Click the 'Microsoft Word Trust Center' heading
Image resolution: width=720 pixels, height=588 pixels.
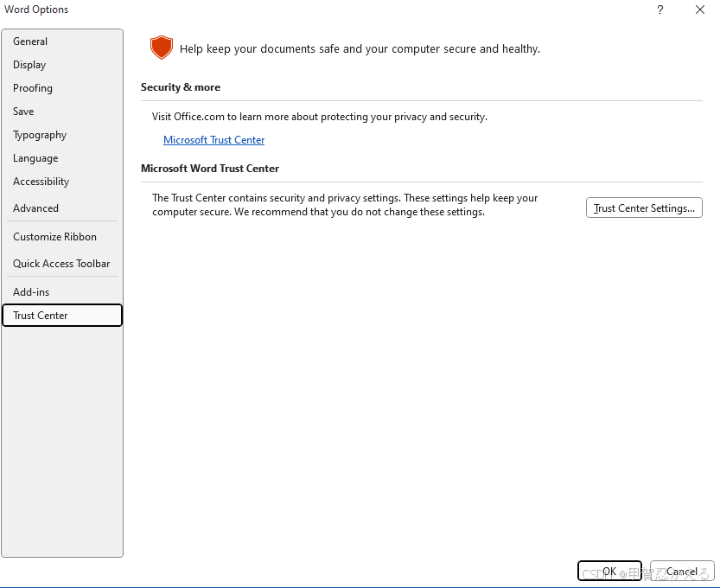click(x=210, y=169)
